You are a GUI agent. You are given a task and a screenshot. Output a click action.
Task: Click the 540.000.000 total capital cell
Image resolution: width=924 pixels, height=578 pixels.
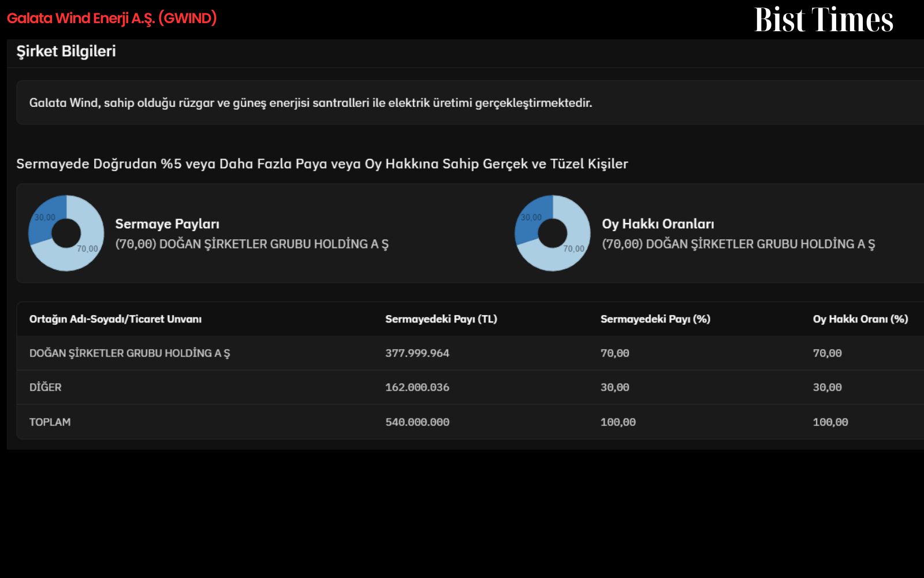tap(417, 422)
